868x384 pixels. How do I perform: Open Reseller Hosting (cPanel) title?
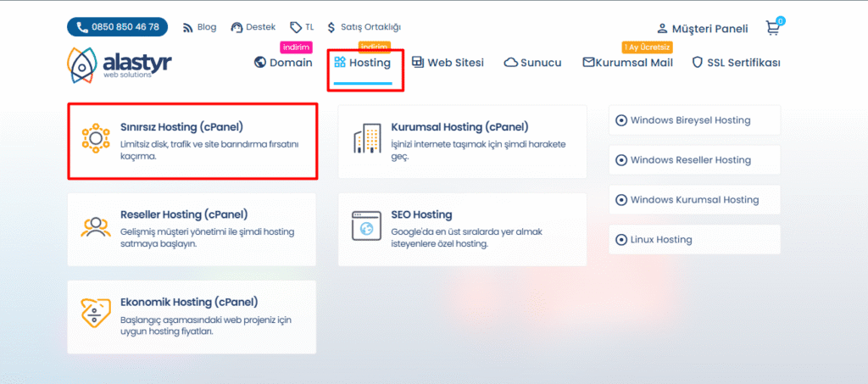184,214
